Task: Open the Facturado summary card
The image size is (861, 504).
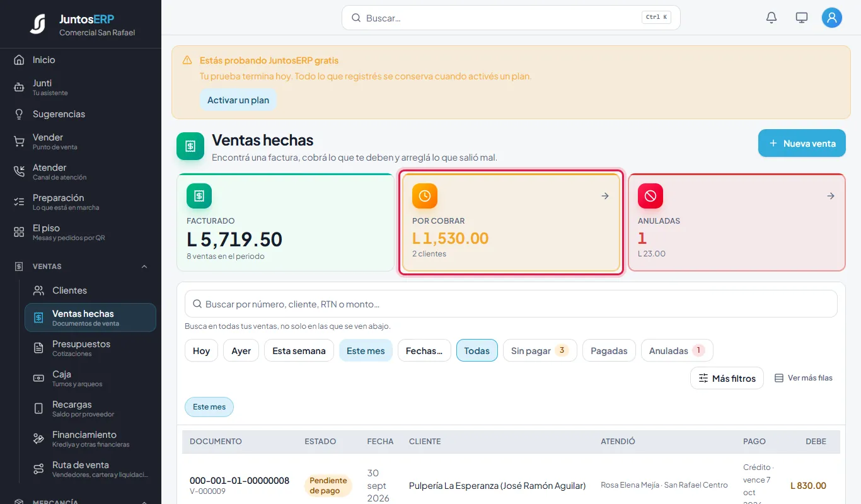Action: pyautogui.click(x=286, y=222)
